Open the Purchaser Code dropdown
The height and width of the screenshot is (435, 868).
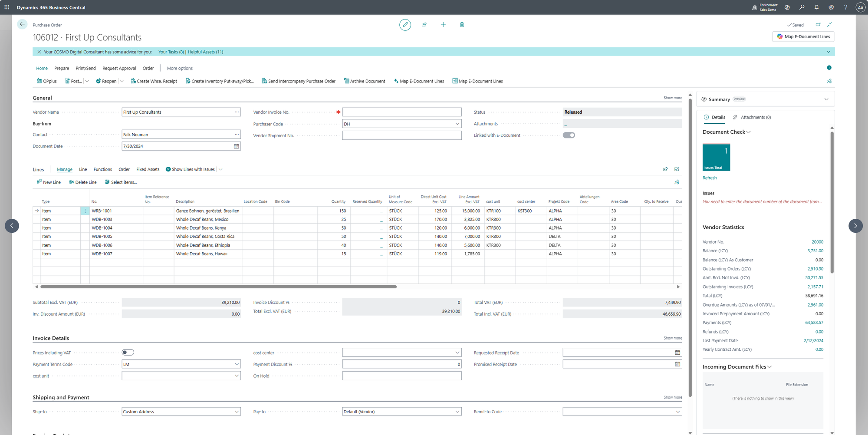pyautogui.click(x=457, y=124)
